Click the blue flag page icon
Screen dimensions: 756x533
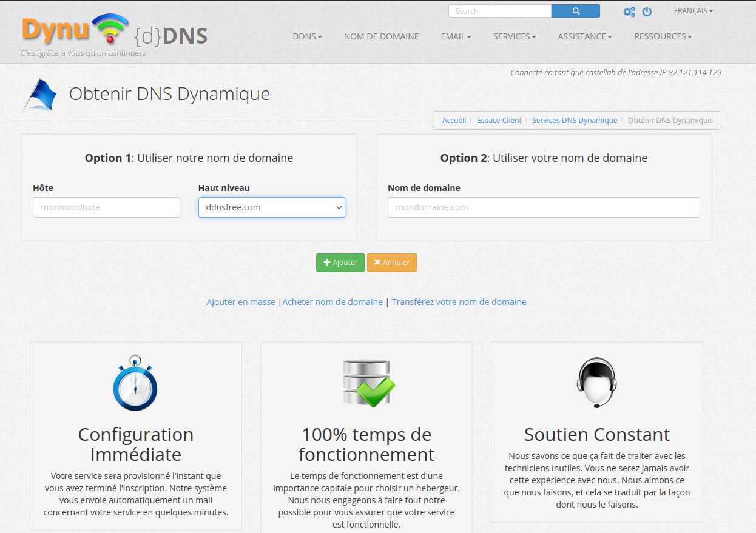coord(40,95)
